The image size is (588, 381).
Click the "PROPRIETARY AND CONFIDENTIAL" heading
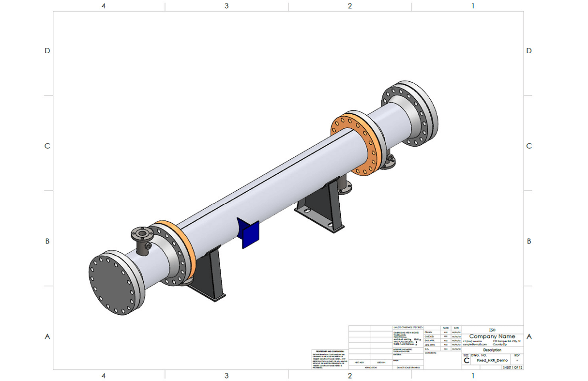(x=330, y=351)
